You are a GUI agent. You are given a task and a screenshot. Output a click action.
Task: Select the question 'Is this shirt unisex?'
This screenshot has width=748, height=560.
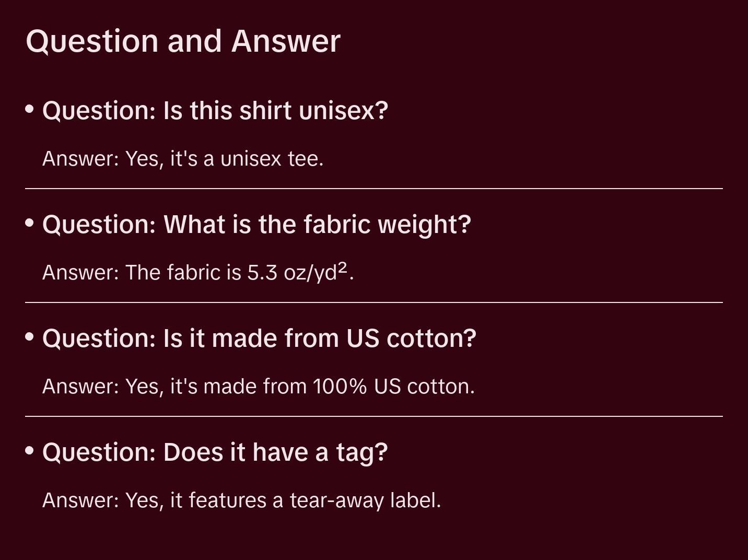(215, 111)
